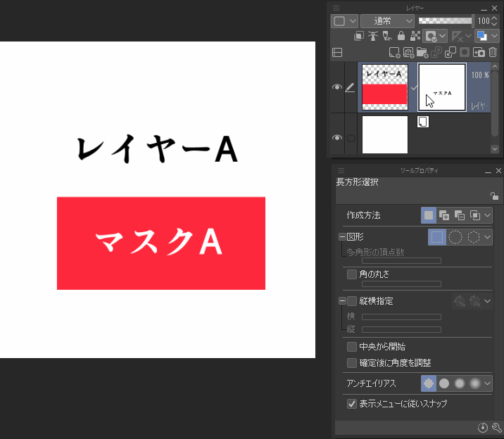Toggle editing box on paper layer
Screen dimensions: 504x439
[351, 138]
